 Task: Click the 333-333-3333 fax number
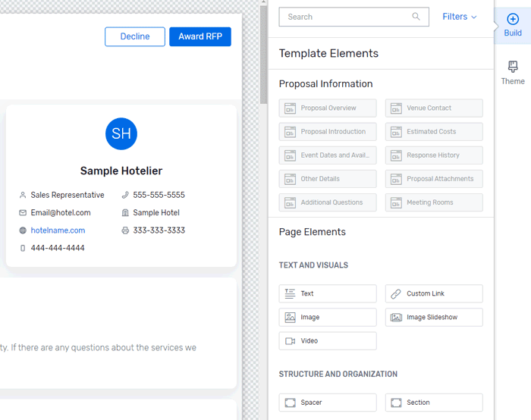tap(159, 230)
